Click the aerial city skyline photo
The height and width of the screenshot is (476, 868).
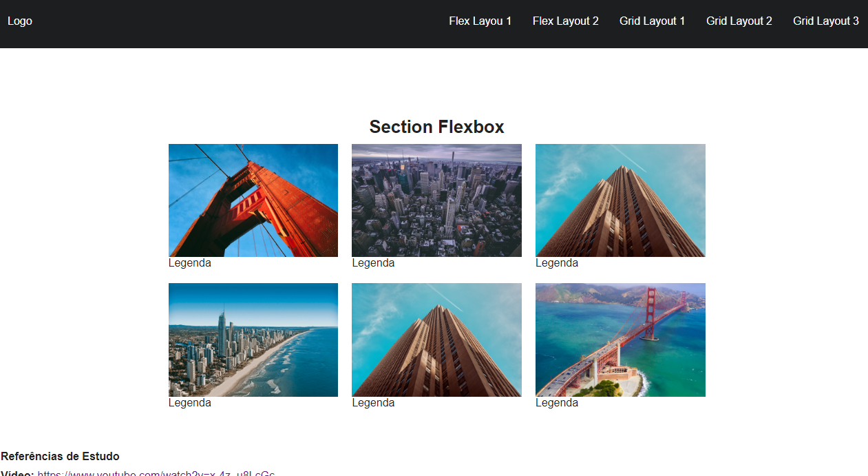point(436,200)
